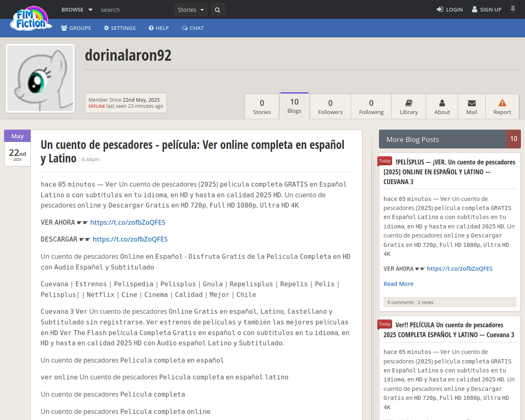Focus the search input field
This screenshot has height=420, width=525.
tap(135, 9)
